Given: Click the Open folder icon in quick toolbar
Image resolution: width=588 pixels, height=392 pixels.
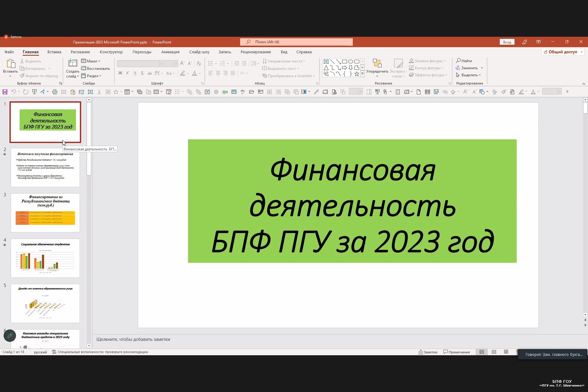Looking at the screenshot, I should point(252,92).
